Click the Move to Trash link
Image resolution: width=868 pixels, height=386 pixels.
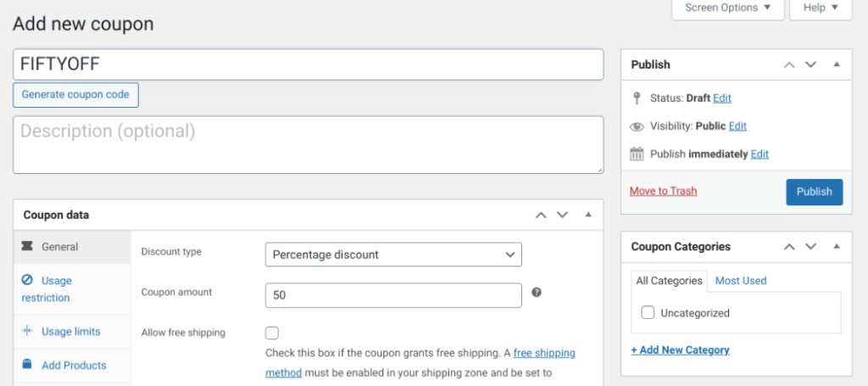click(663, 191)
